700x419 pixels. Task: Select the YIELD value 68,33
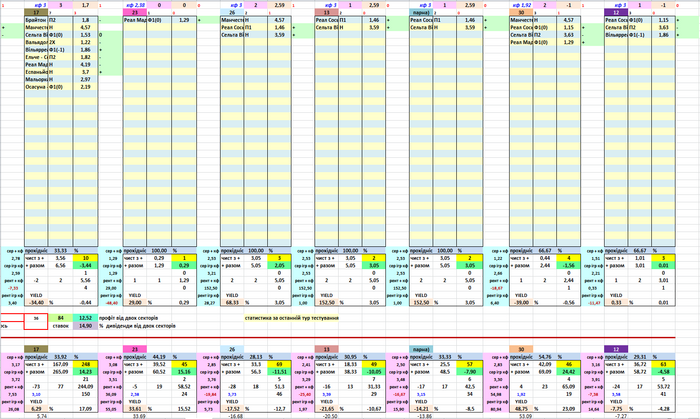click(x=232, y=303)
